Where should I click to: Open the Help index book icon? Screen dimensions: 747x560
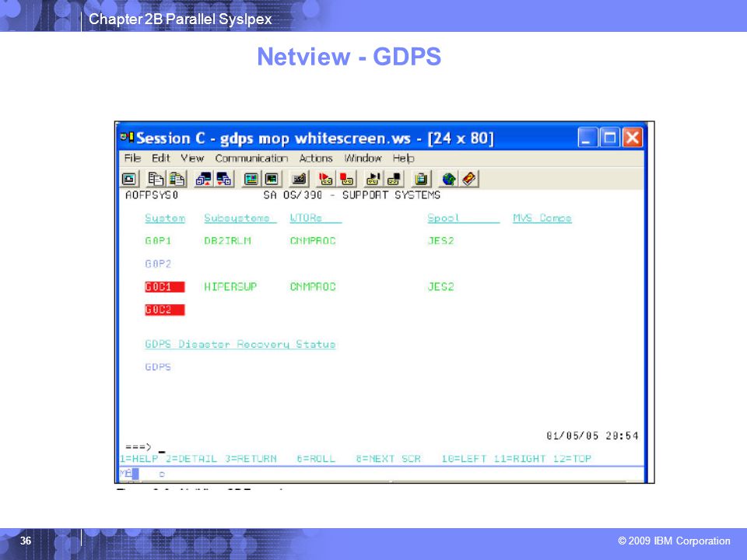pyautogui.click(x=469, y=179)
